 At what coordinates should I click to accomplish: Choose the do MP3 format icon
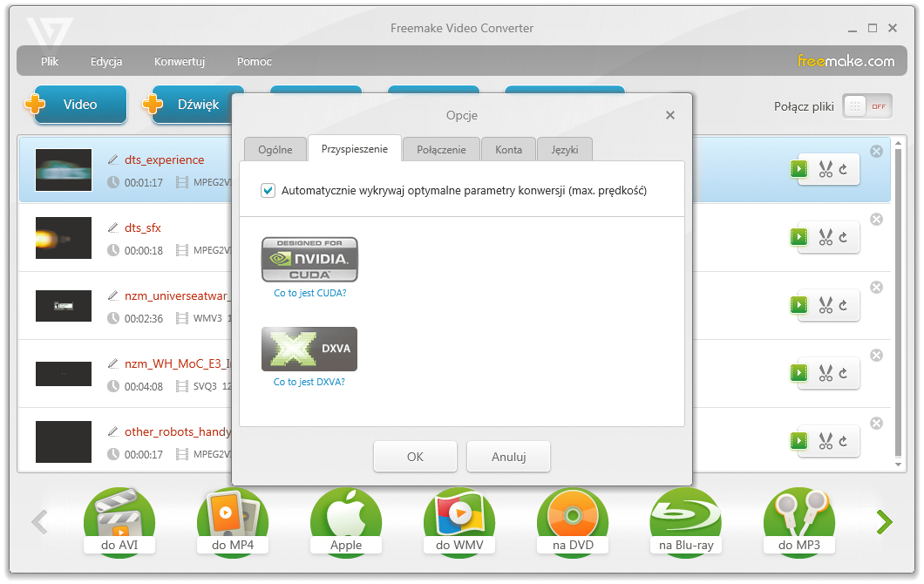799,522
